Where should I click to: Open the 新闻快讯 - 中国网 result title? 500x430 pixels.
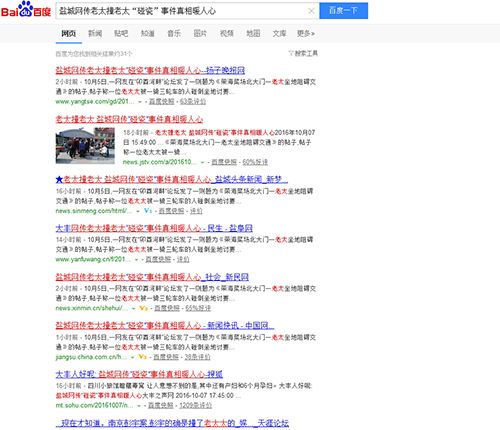(x=165, y=325)
